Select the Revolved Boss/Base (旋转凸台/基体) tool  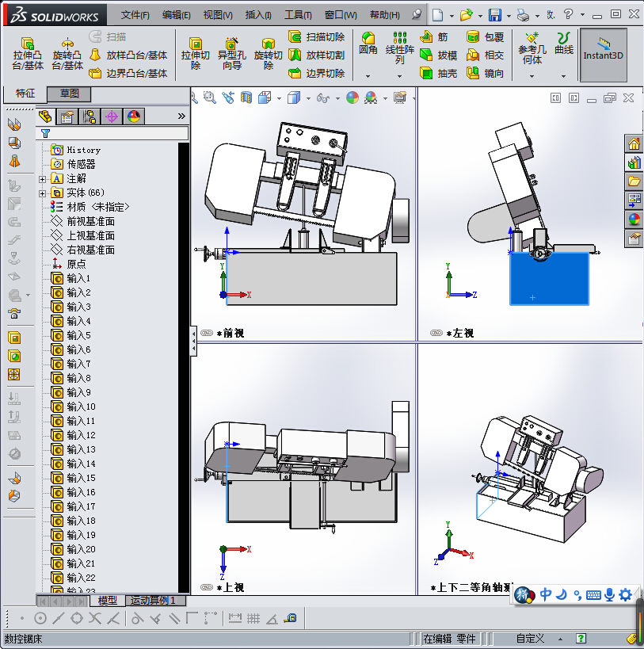tap(67, 53)
